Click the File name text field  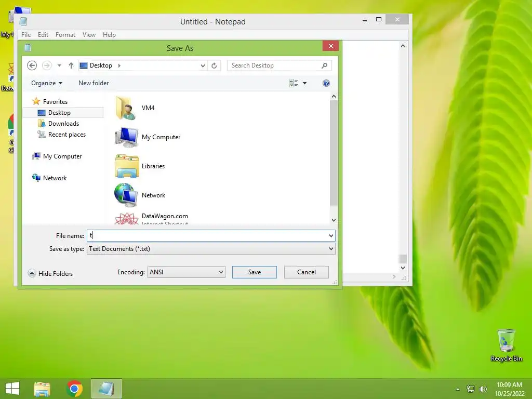208,235
